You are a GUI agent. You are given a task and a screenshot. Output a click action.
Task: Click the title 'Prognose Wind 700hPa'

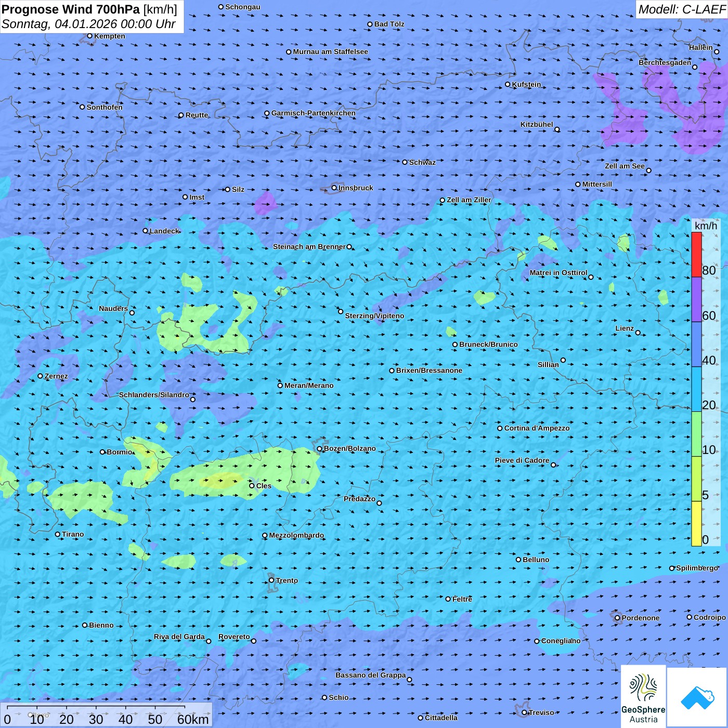pyautogui.click(x=71, y=9)
